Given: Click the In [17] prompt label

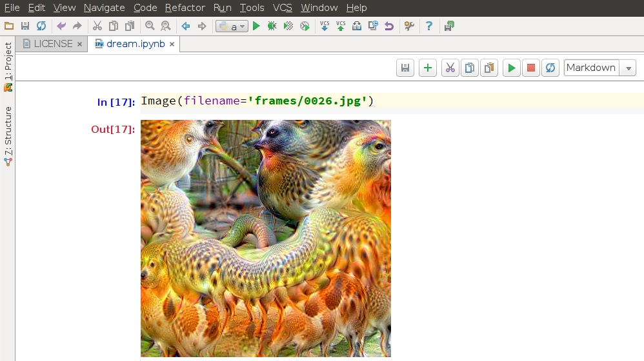Looking at the screenshot, I should [x=116, y=102].
